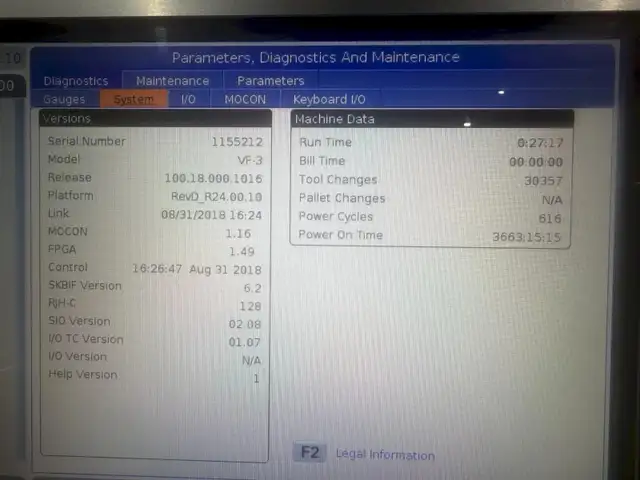Select the Release version row

(153, 178)
